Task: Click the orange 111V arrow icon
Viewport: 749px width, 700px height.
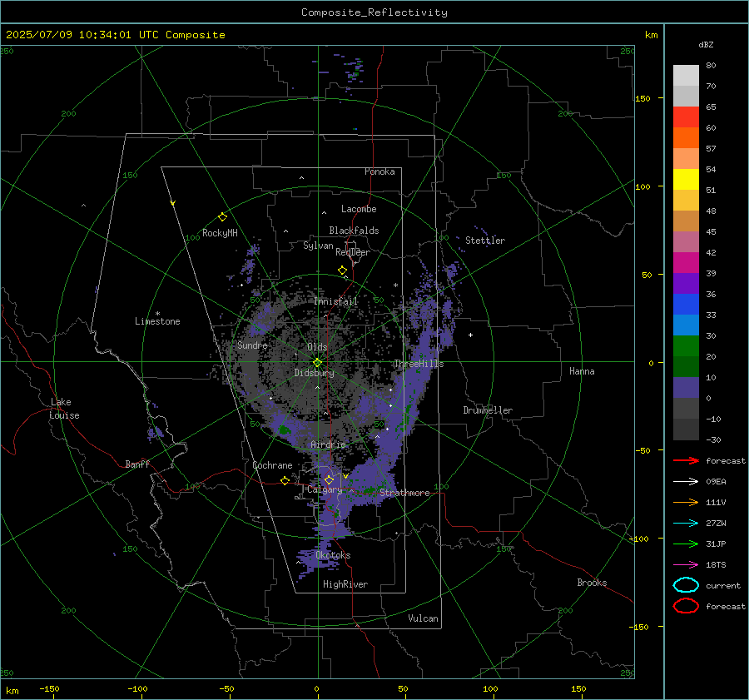Action: pyautogui.click(x=686, y=502)
